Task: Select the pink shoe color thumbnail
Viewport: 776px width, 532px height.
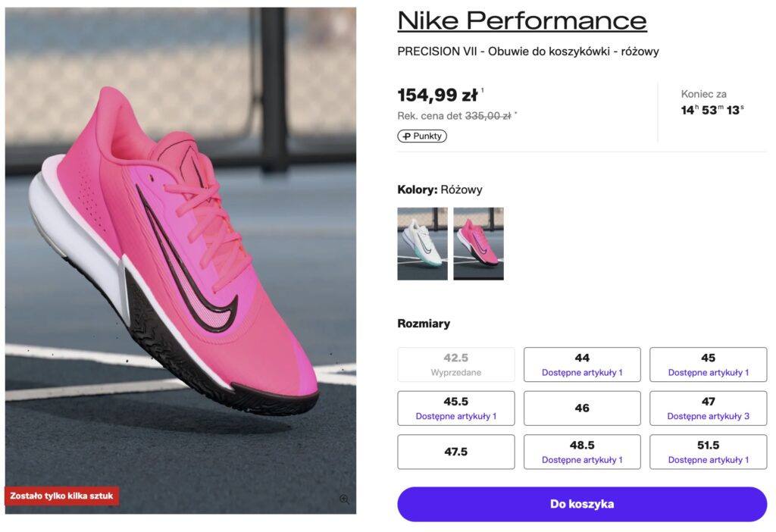Action: 478,243
